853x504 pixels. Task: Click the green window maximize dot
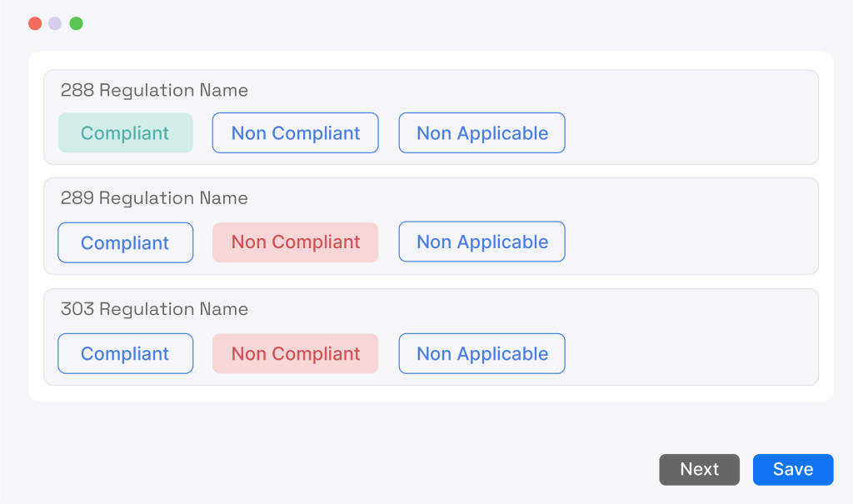tap(76, 23)
